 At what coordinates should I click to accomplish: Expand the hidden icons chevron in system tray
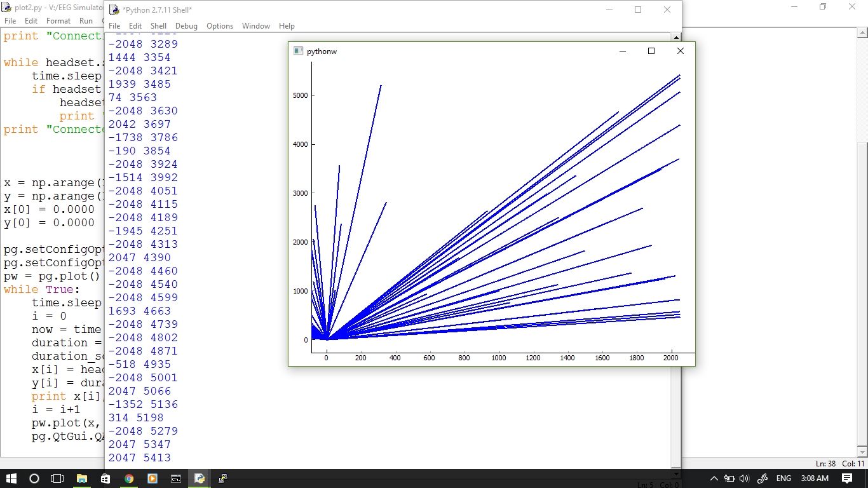(714, 478)
